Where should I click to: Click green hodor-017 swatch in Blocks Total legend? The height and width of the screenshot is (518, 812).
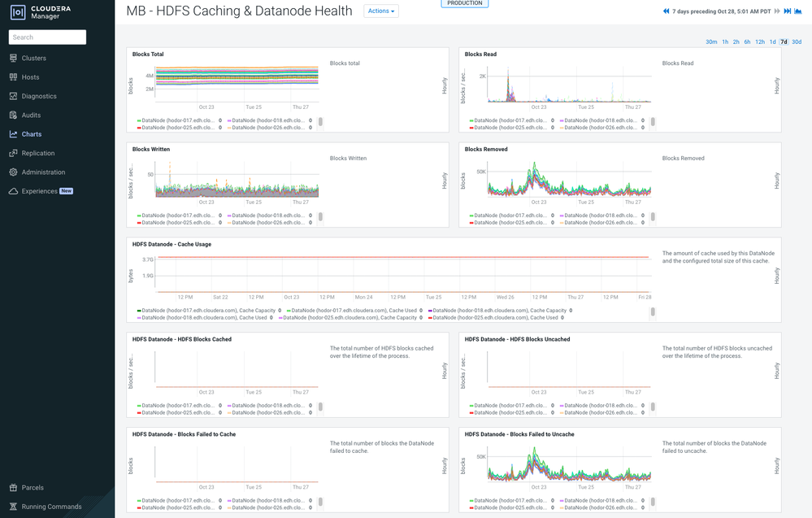(x=139, y=120)
